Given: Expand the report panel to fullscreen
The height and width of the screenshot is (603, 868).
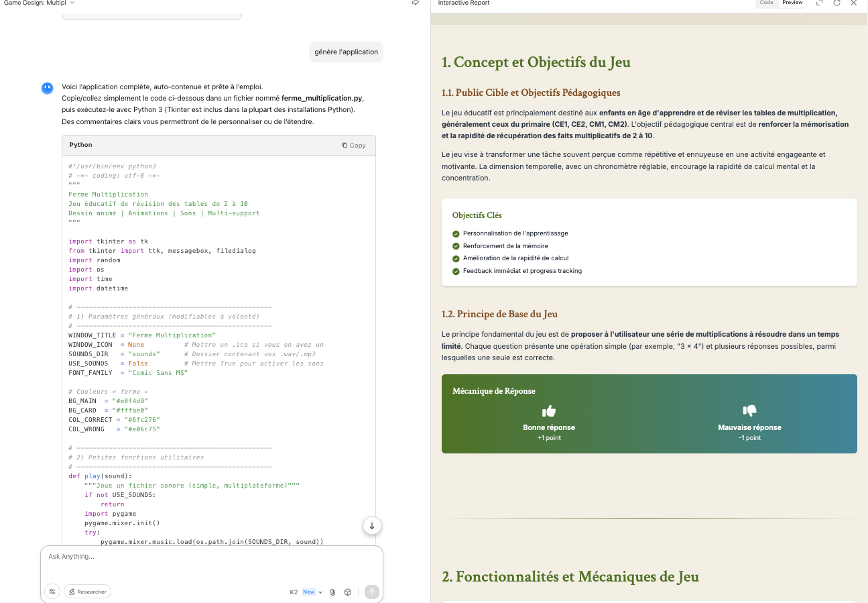Looking at the screenshot, I should (819, 3).
